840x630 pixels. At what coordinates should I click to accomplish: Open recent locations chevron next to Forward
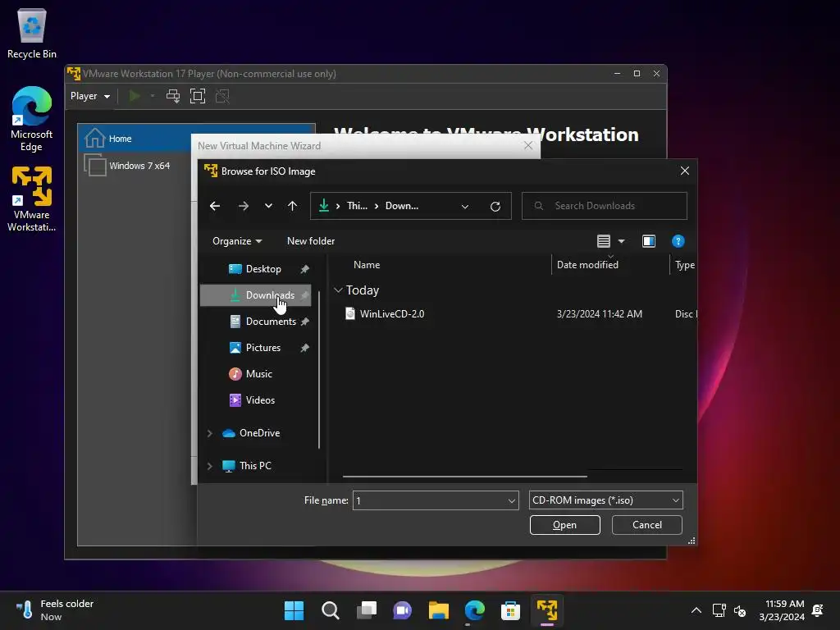click(x=268, y=206)
